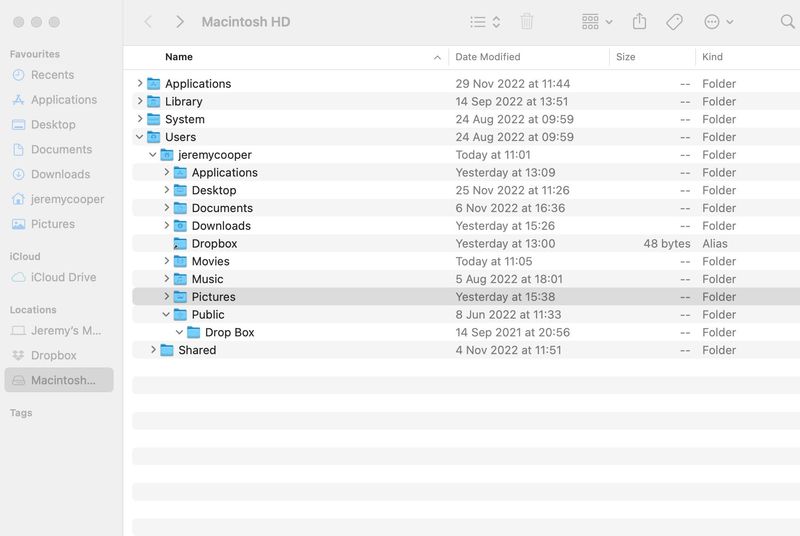800x536 pixels.
Task: Click the Tags icon in toolbar
Action: (x=674, y=22)
